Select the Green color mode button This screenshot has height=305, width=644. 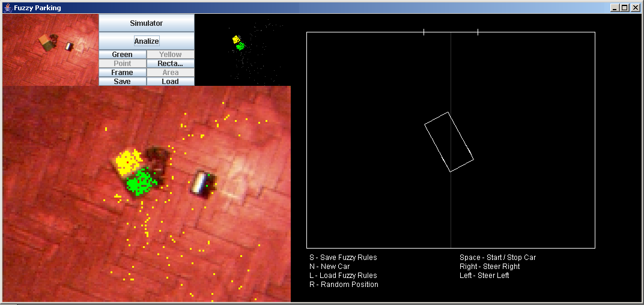(123, 54)
